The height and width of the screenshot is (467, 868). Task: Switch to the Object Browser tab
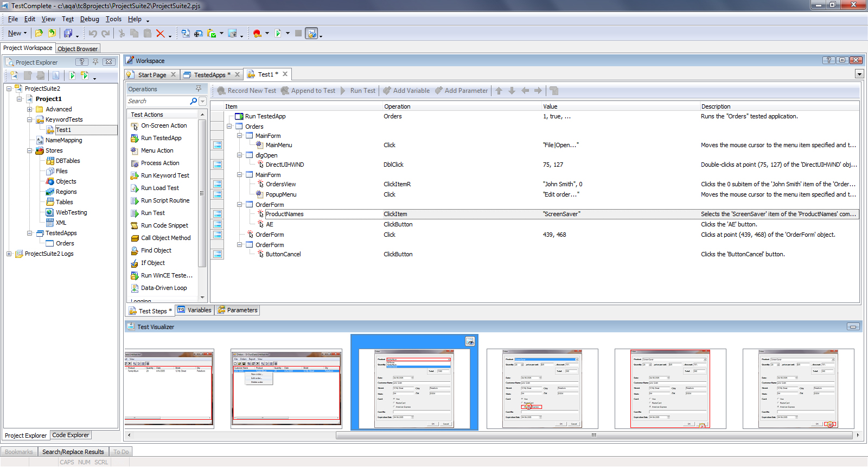[x=78, y=49]
